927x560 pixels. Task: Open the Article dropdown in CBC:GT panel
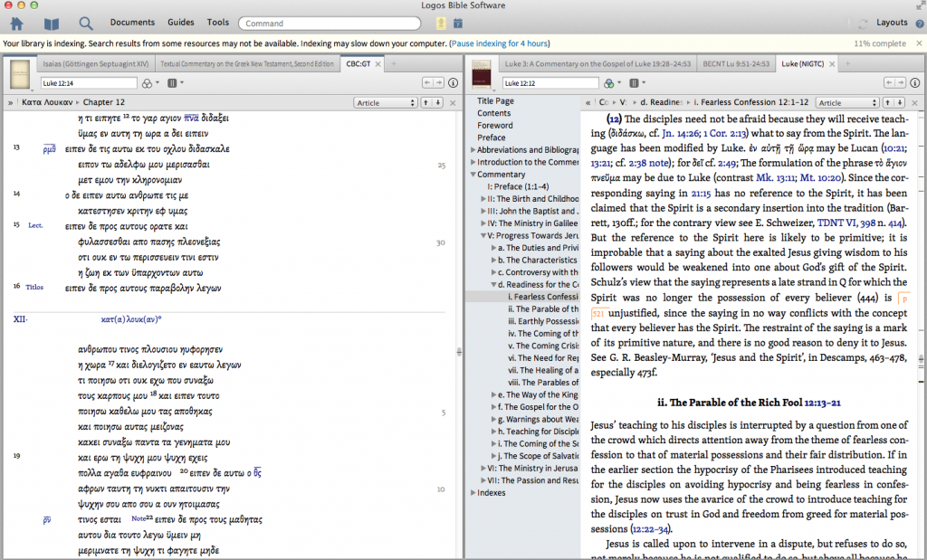pyautogui.click(x=386, y=102)
